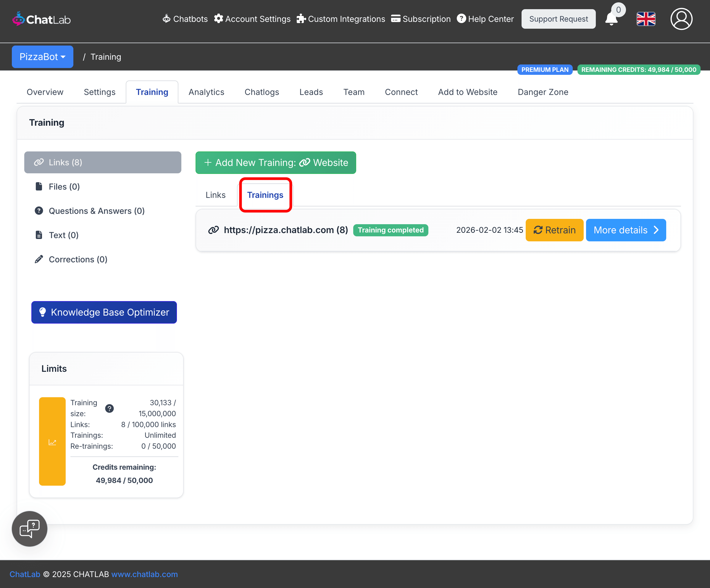Click the UK flag language selector
The height and width of the screenshot is (588, 710).
tap(646, 19)
